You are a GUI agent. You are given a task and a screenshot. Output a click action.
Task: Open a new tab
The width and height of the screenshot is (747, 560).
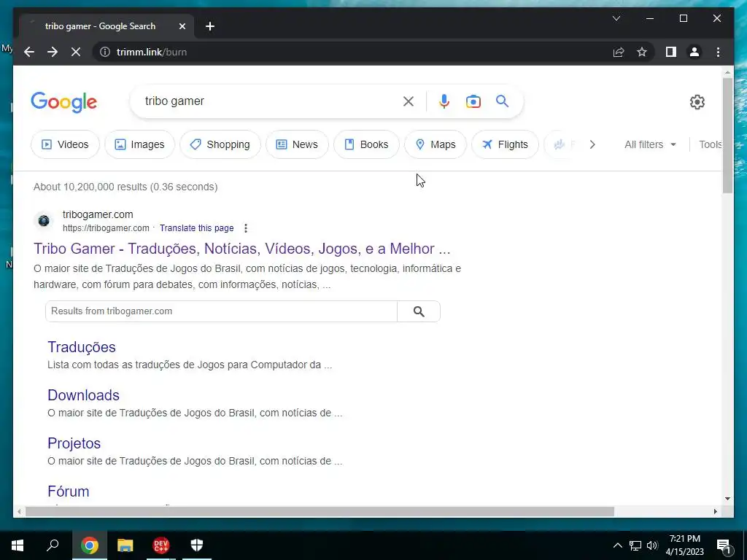pos(210,26)
